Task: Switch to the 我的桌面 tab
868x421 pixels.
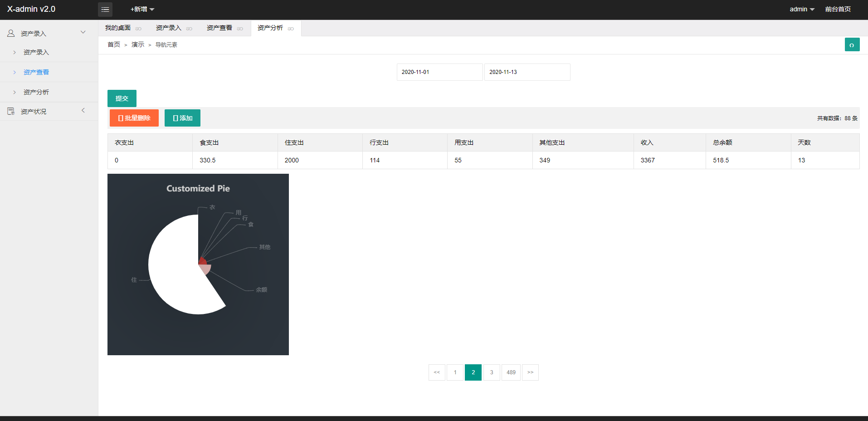Action: click(118, 28)
